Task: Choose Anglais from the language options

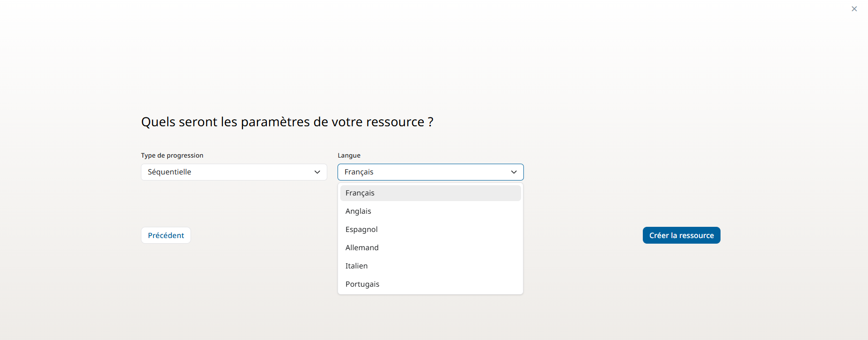Action: (358, 211)
